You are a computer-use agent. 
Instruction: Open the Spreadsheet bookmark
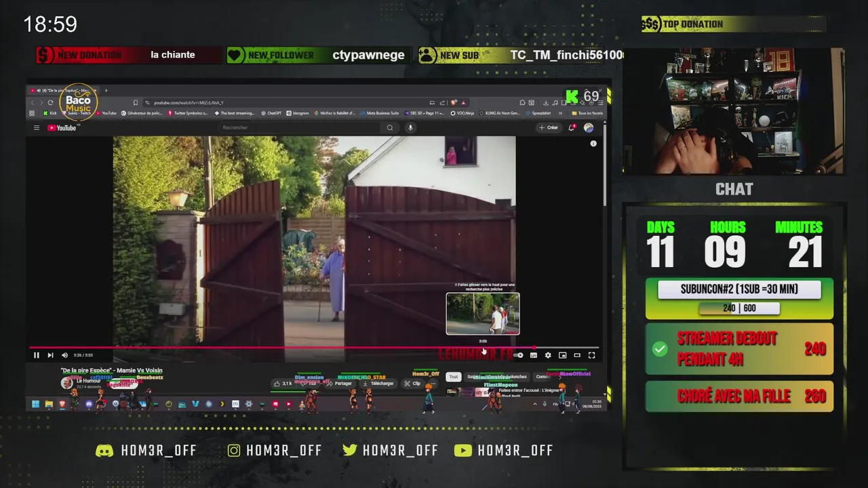coord(537,113)
